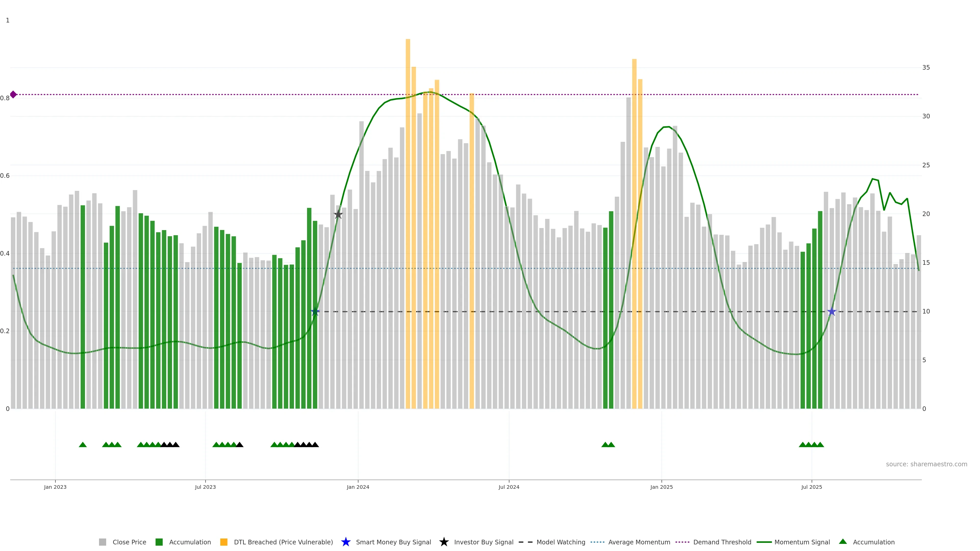This screenshot has width=980, height=551.
Task: Click the blue Smart Money star near Jul 2025
Action: tap(832, 312)
